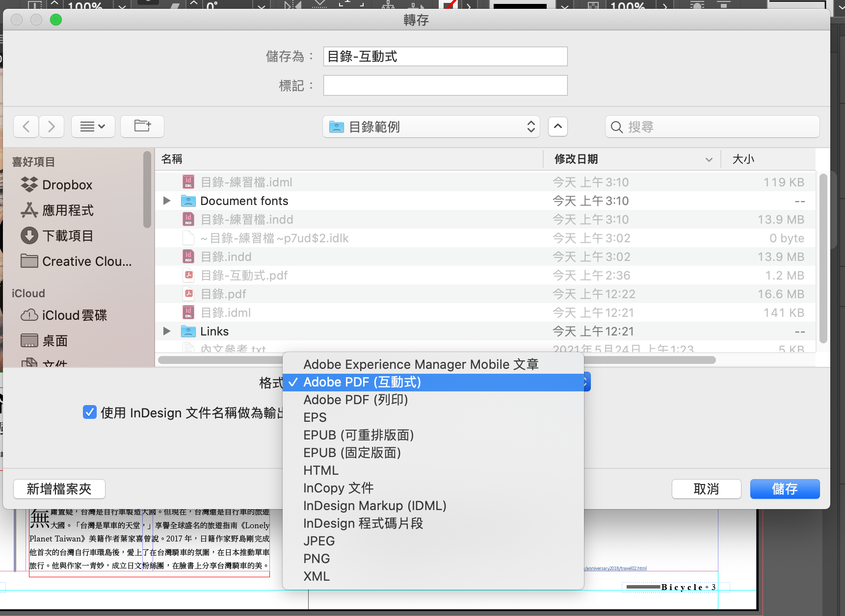Choose Adobe PDF (列印) format
The height and width of the screenshot is (616, 845).
click(355, 400)
